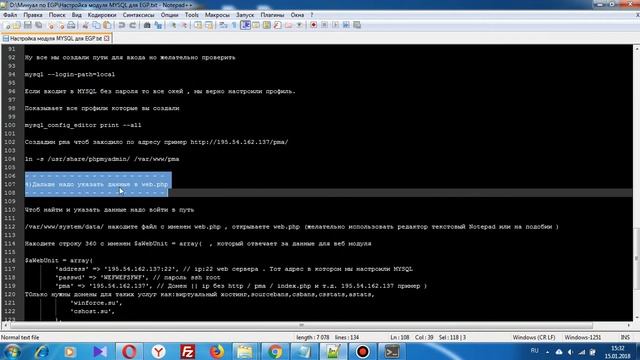The height and width of the screenshot is (360, 640).
Task: Click line number 104 in the margin
Action: [10, 159]
